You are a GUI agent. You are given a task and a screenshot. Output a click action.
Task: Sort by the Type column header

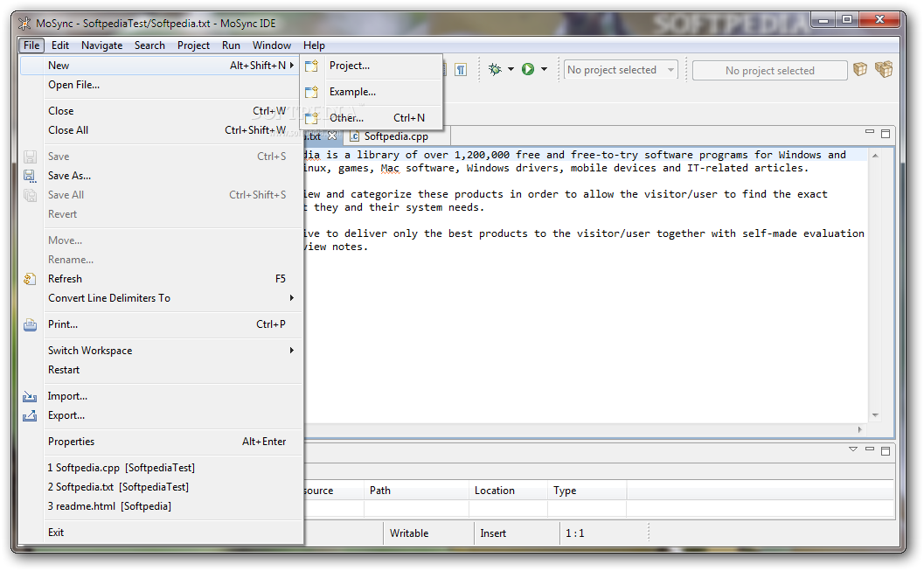(x=587, y=491)
